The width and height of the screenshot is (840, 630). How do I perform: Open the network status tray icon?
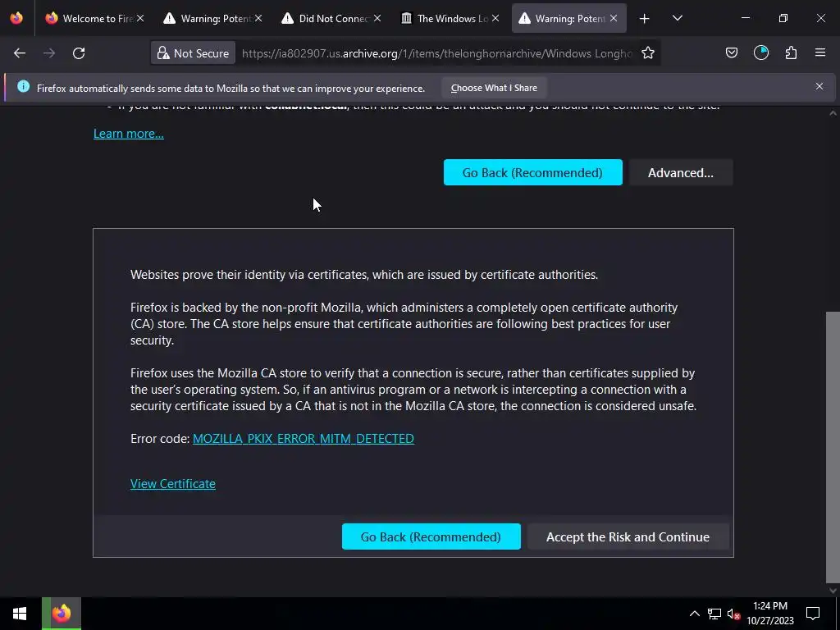[714, 614]
